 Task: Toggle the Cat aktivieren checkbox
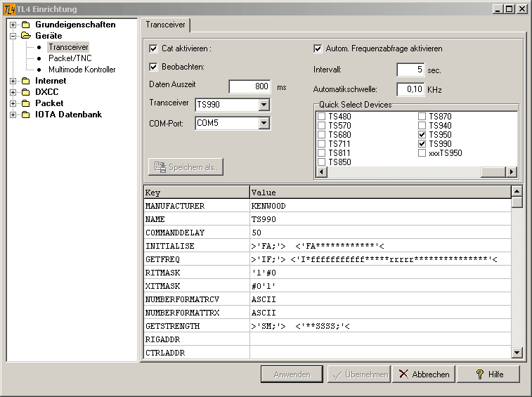153,48
